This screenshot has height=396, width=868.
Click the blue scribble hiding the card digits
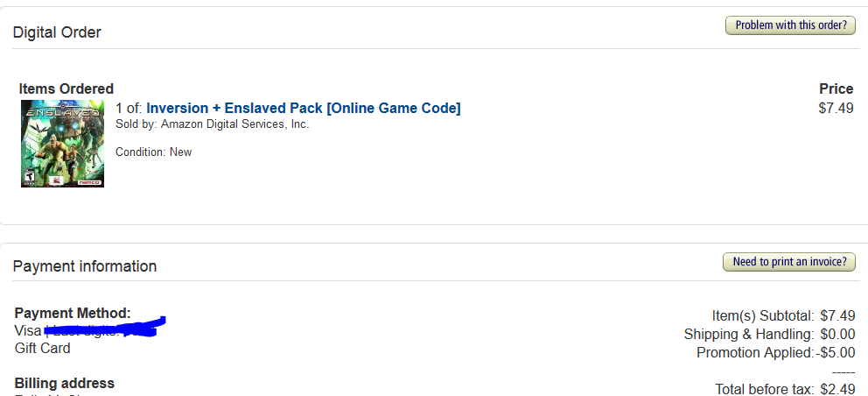pyautogui.click(x=105, y=328)
